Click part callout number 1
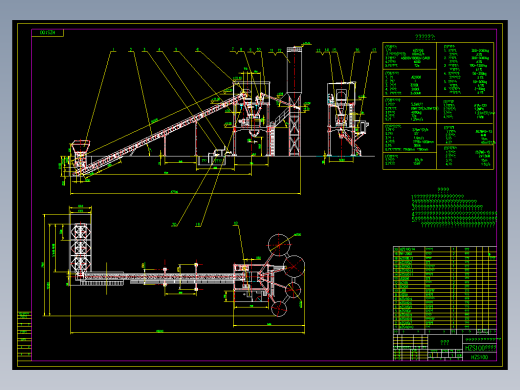Viewport: 520px width, 390px height. pyautogui.click(x=114, y=50)
